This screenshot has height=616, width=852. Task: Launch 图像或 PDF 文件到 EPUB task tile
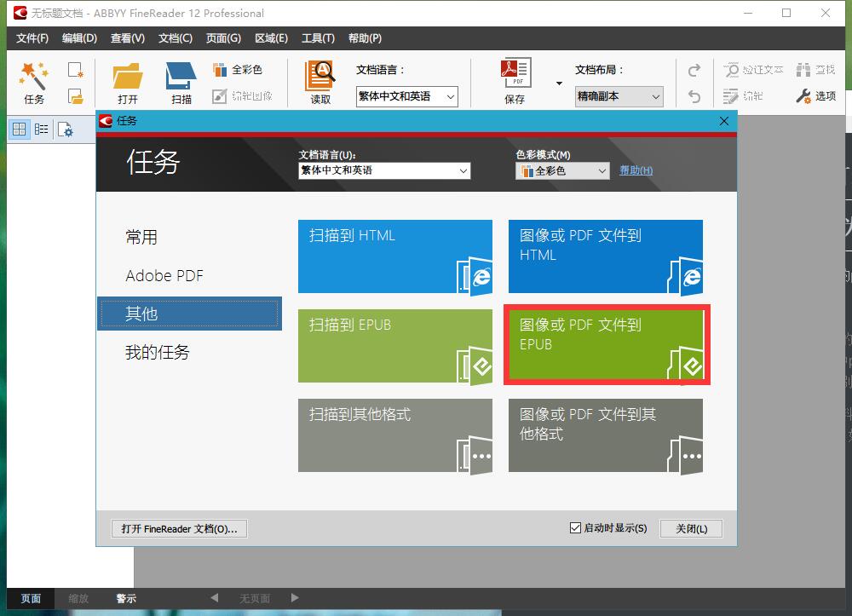click(605, 345)
